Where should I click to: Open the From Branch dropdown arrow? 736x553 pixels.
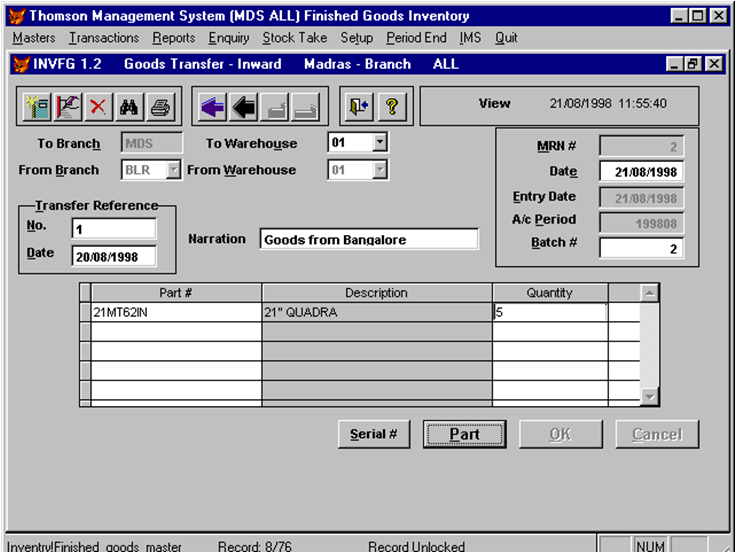174,169
